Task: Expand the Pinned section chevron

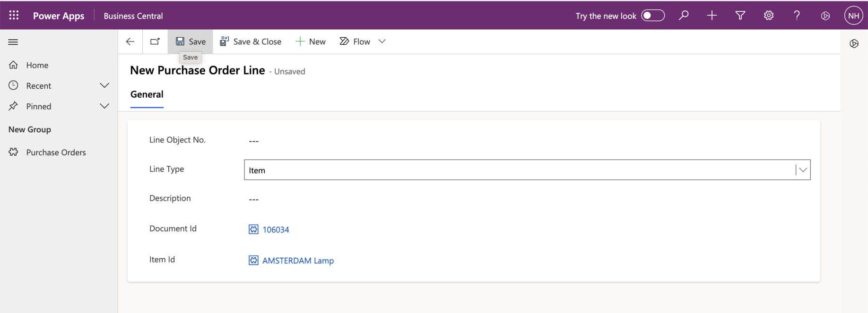Action: [104, 106]
